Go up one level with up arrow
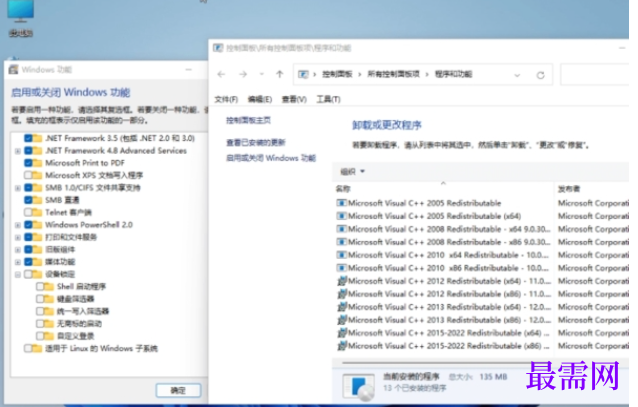 (280, 74)
